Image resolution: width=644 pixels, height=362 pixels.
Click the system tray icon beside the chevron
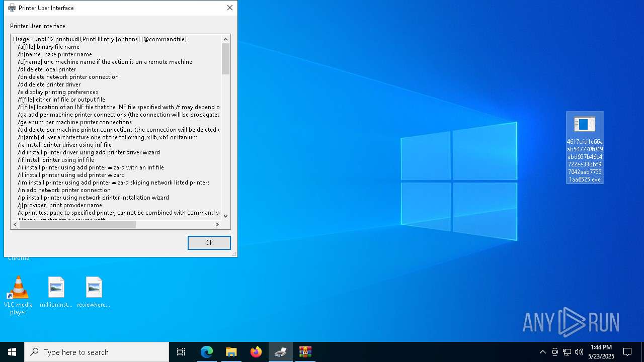click(555, 352)
